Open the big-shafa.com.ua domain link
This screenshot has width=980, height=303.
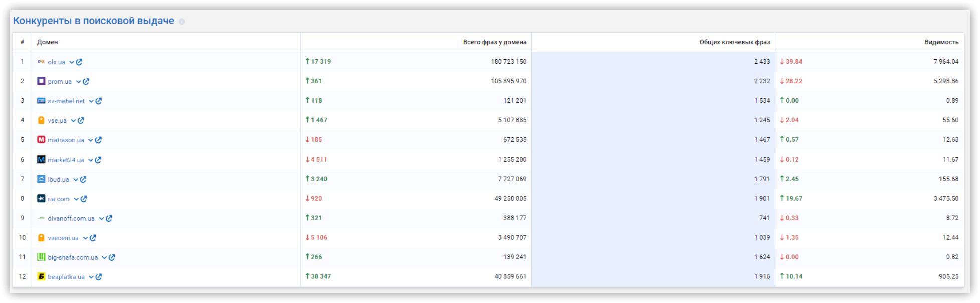coord(73,258)
